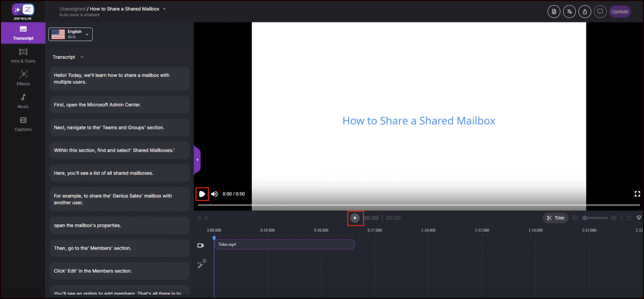Mute the video preview volume
The height and width of the screenshot is (299, 644).
tap(214, 194)
